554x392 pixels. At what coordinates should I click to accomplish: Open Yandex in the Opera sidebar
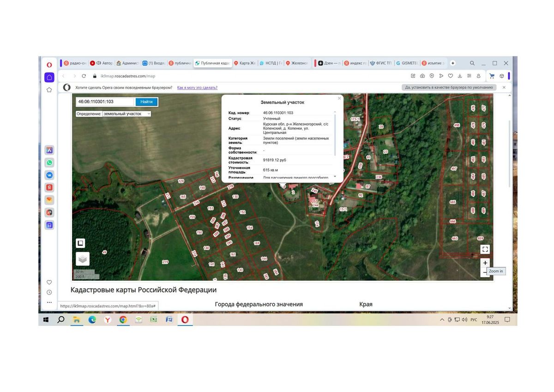(x=49, y=187)
